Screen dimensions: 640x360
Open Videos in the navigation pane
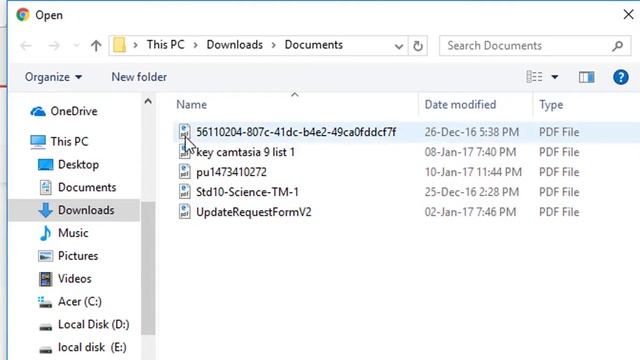pos(75,279)
